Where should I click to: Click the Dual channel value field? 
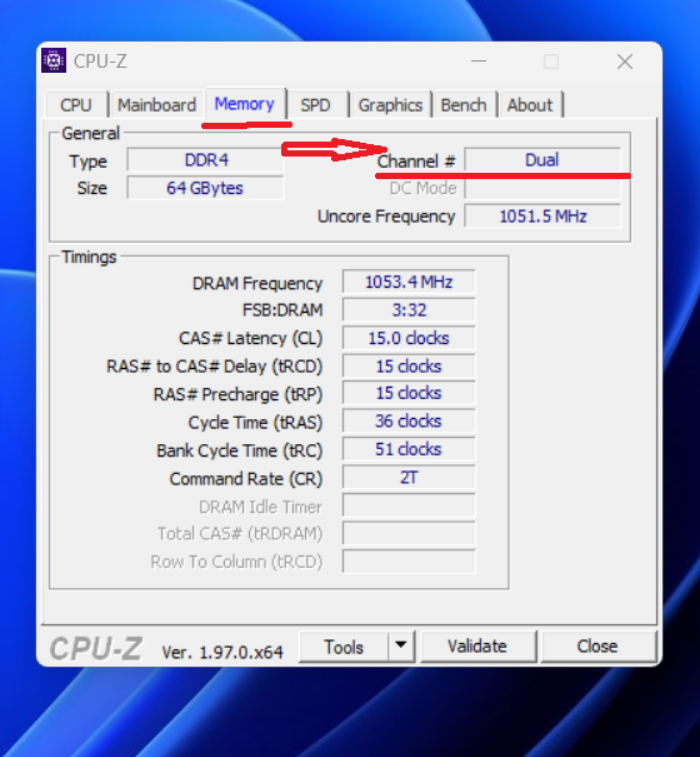click(x=543, y=160)
